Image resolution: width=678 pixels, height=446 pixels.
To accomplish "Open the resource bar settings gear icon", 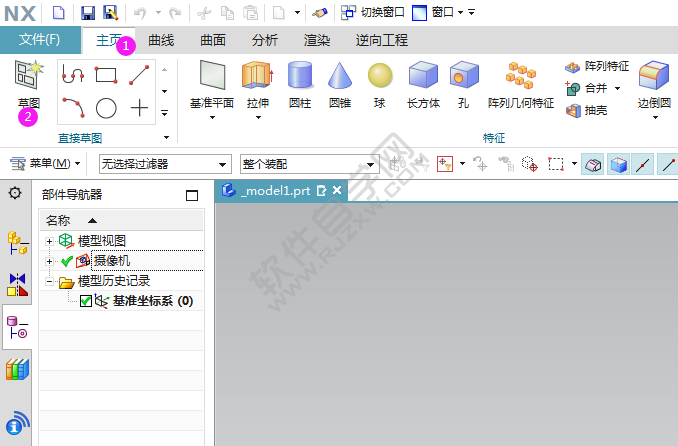I will pyautogui.click(x=15, y=193).
